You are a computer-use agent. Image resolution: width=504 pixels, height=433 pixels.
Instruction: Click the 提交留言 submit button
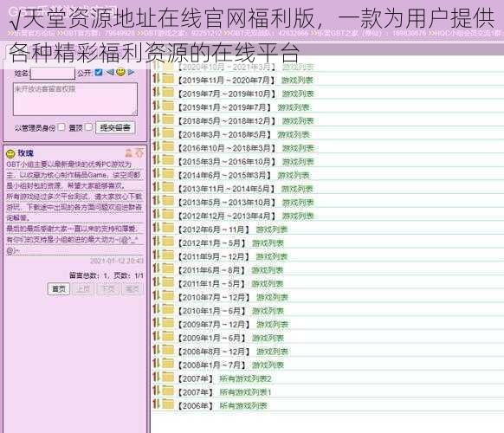click(115, 127)
